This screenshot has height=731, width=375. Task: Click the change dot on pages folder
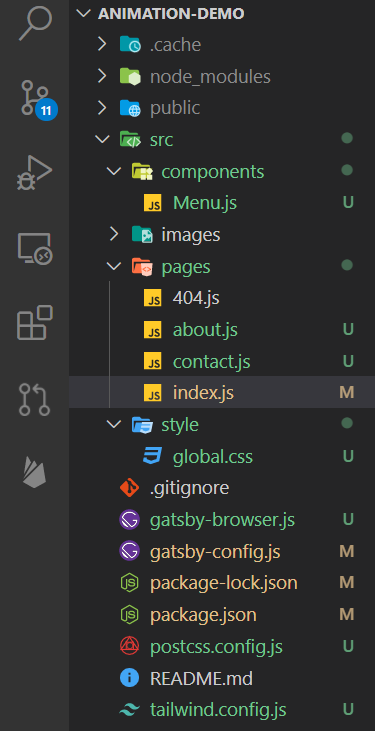click(x=347, y=265)
